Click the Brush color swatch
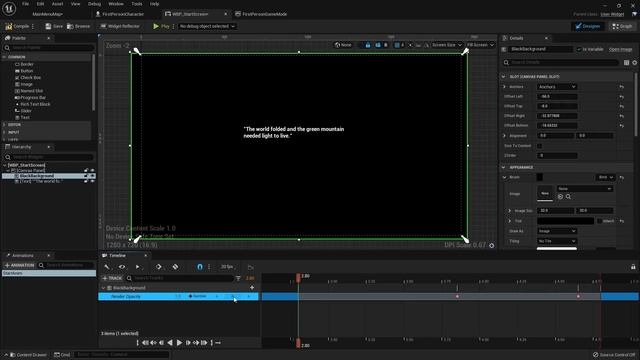The width and height of the screenshot is (640, 360). coord(540,177)
